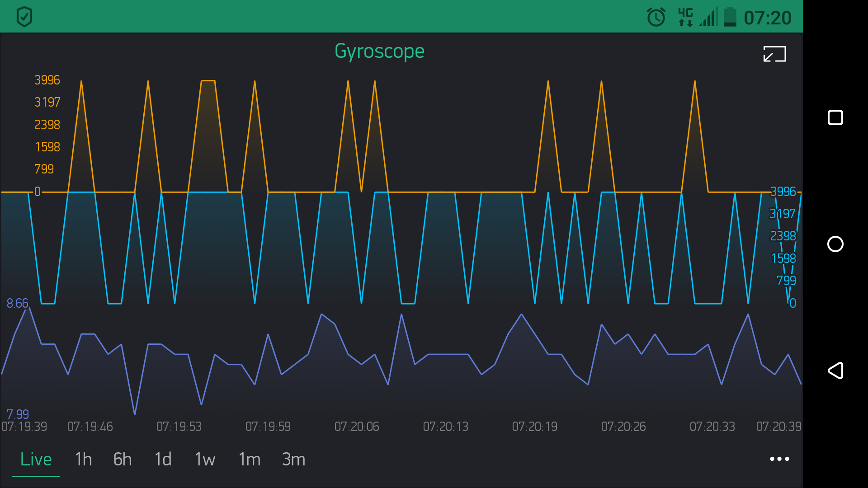Viewport: 868px width, 488px height.
Task: Tap the orange 3996 axis label
Action: pyautogui.click(x=47, y=80)
